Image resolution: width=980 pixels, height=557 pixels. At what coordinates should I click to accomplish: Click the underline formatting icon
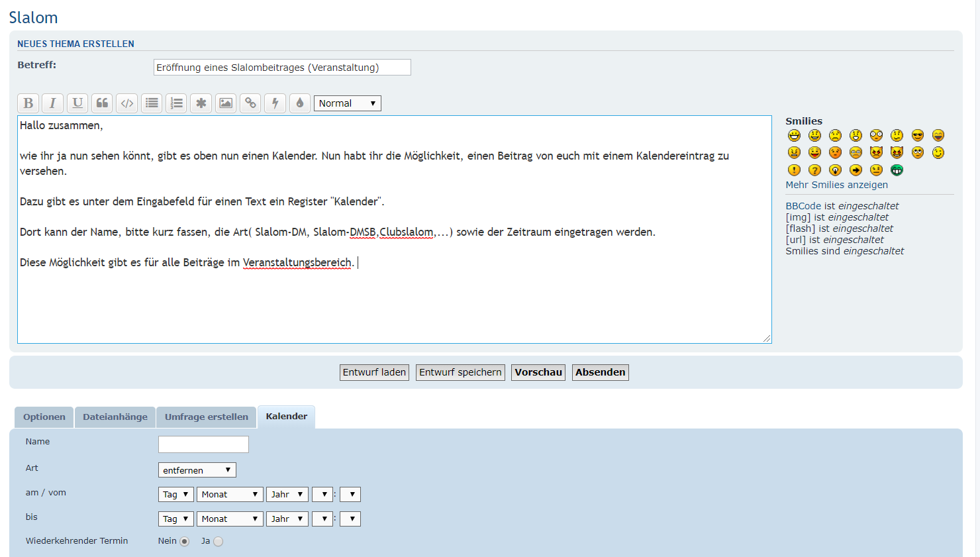click(77, 103)
